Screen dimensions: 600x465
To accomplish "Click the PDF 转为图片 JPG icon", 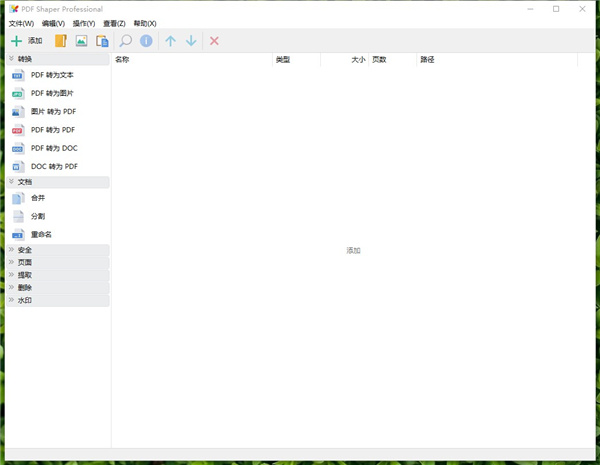I will (18, 93).
